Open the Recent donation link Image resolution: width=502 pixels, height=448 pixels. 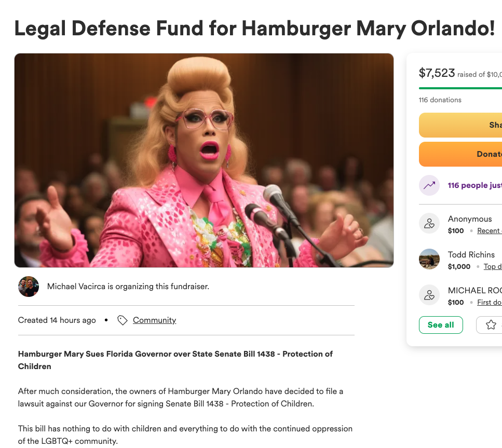click(489, 231)
